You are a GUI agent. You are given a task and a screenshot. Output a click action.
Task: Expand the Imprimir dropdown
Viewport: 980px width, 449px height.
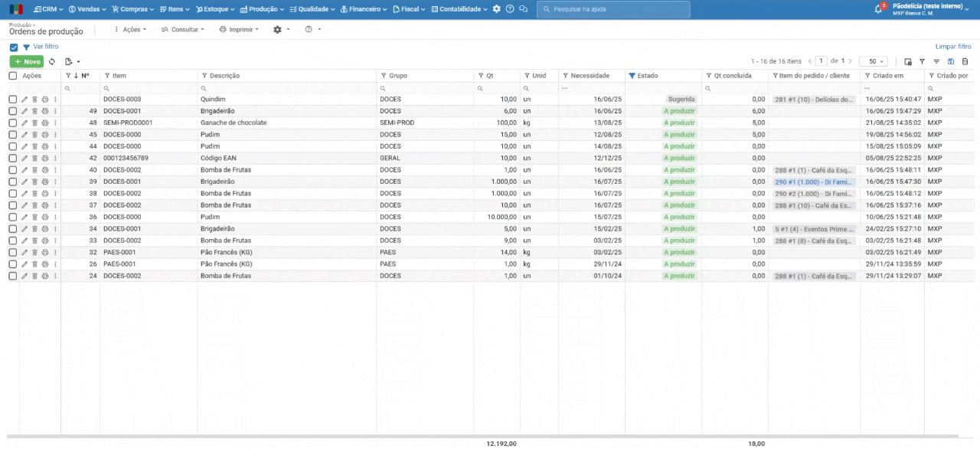(x=239, y=29)
